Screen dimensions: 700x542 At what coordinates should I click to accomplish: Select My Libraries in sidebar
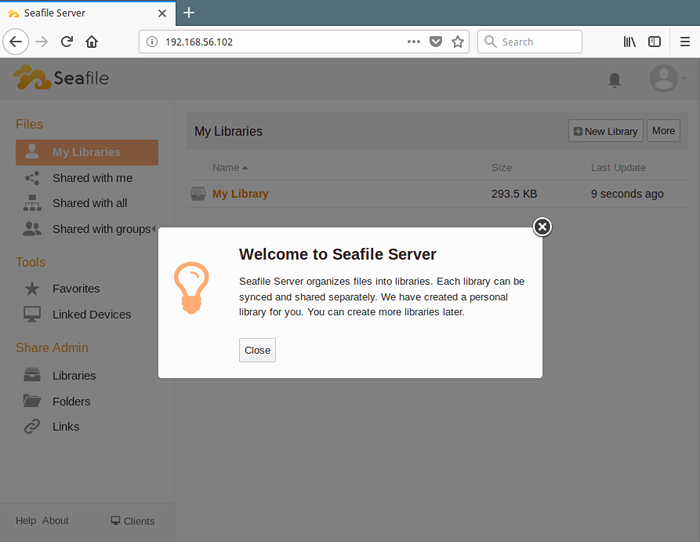(x=86, y=152)
